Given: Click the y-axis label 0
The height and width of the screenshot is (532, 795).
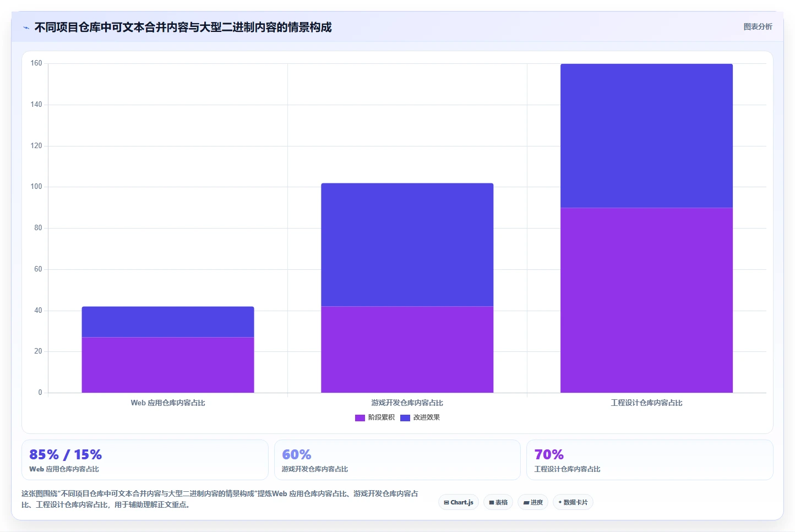Looking at the screenshot, I should [x=40, y=393].
